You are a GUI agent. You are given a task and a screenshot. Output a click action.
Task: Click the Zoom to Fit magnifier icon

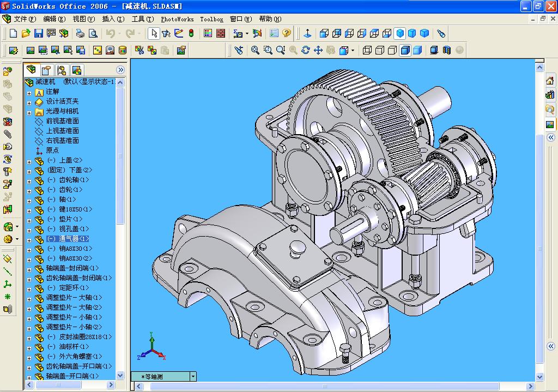(255, 50)
